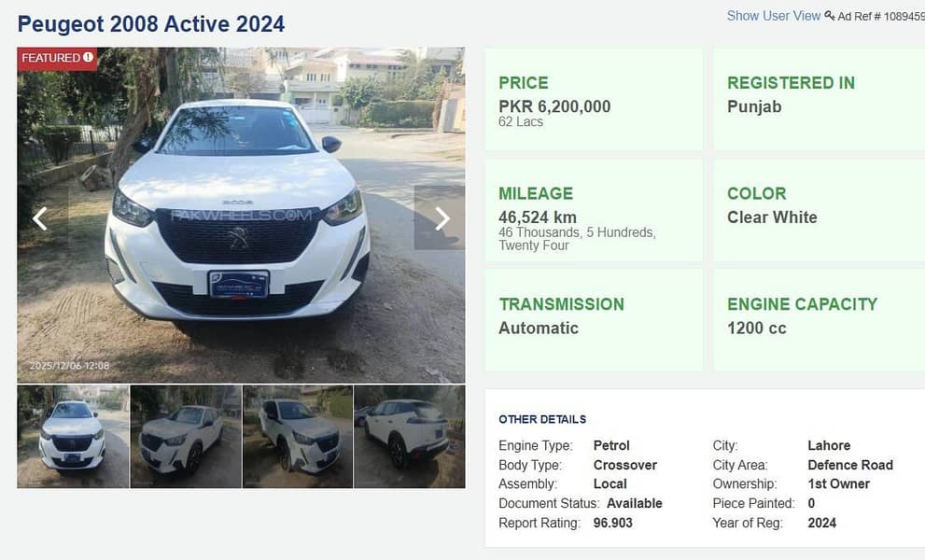Click the Lahore city value
The image size is (925, 560).
[x=829, y=445]
